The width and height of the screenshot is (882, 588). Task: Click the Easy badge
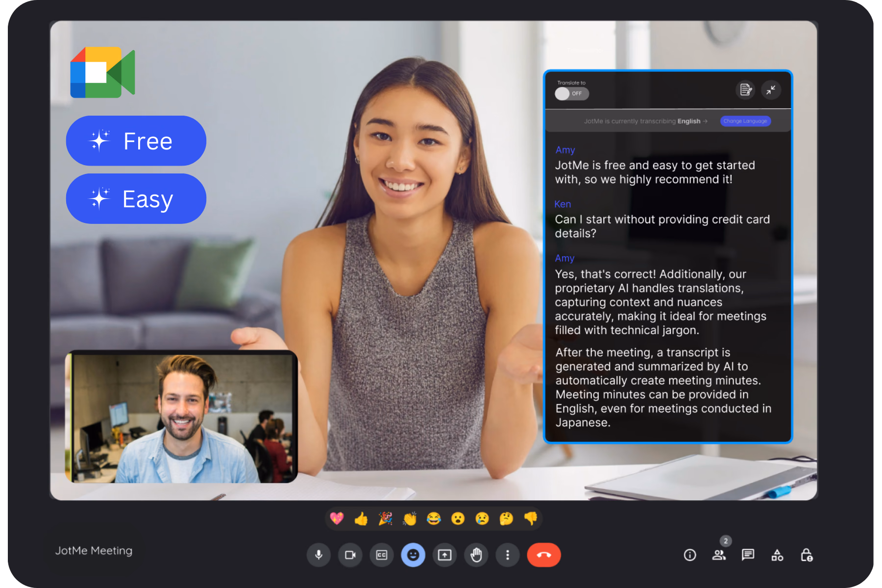[x=136, y=199]
